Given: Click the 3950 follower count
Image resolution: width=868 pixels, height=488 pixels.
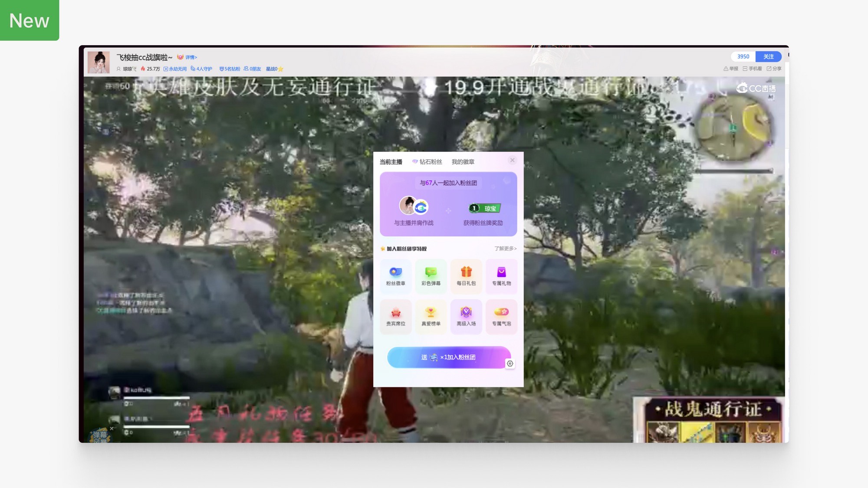Looking at the screenshot, I should pos(743,56).
